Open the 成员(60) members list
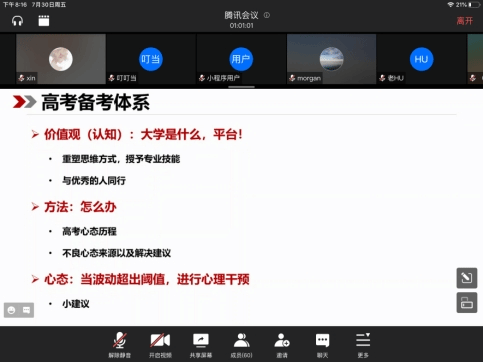 coord(241,345)
